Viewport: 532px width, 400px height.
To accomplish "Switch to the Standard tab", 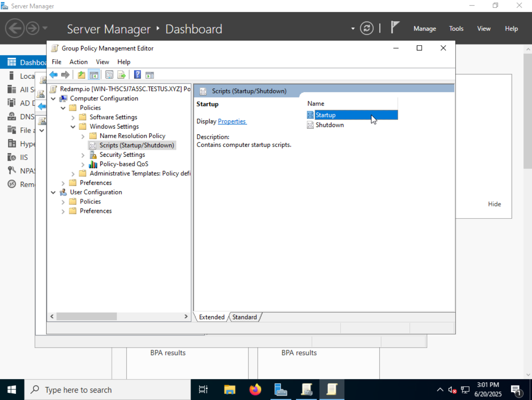I will [245, 317].
